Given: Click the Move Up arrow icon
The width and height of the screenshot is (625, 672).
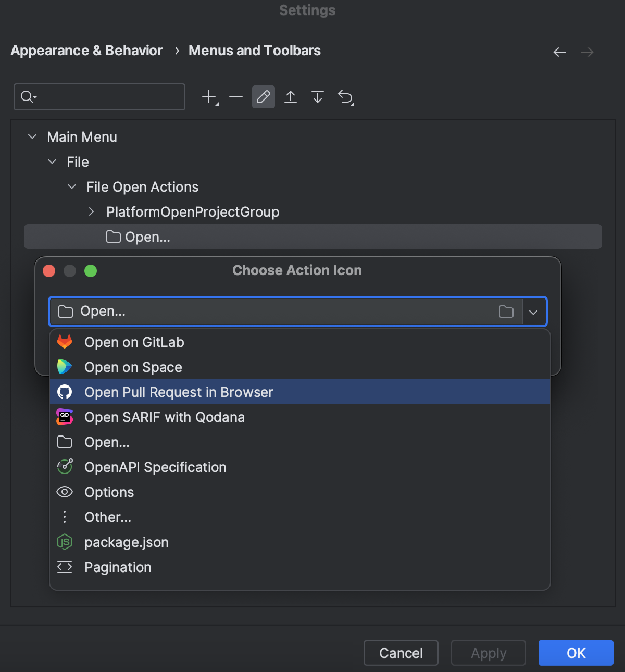Looking at the screenshot, I should 291,96.
